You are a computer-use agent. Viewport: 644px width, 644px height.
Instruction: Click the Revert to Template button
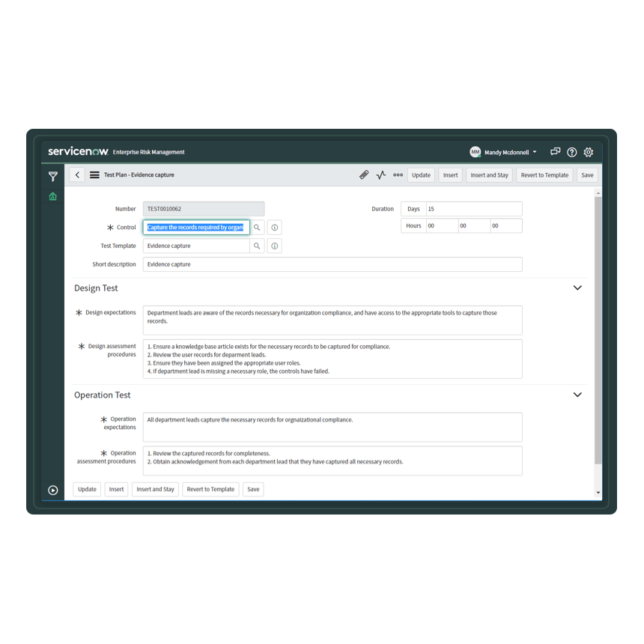point(544,174)
